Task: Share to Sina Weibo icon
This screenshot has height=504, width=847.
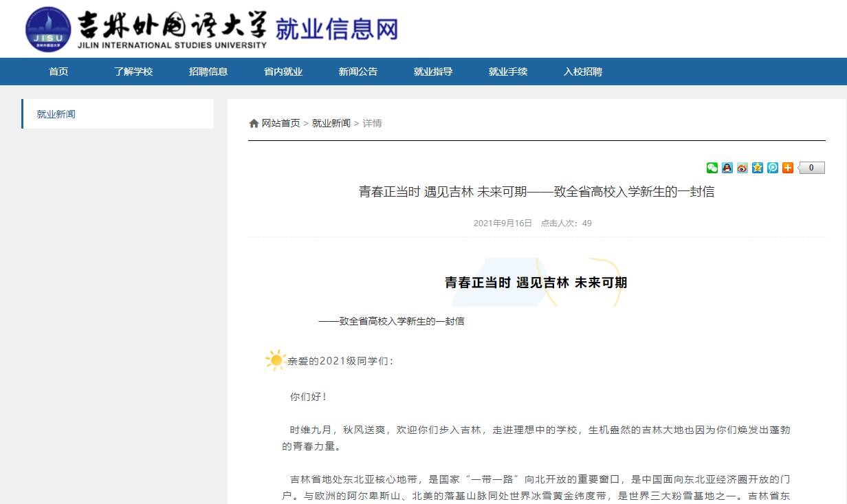Action: click(742, 168)
